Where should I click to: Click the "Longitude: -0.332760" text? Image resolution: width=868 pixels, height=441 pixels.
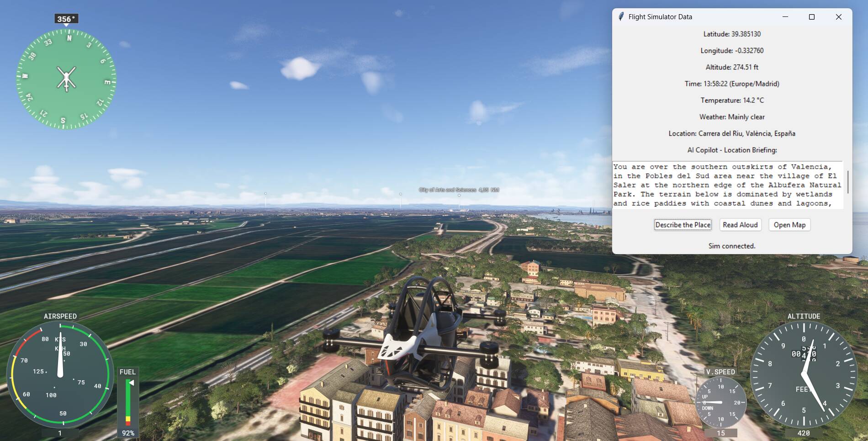click(x=732, y=50)
